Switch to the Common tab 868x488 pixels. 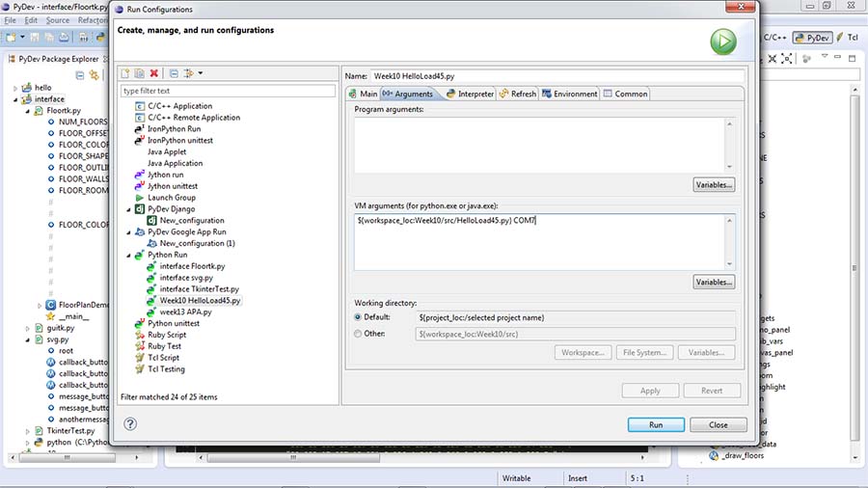coord(626,95)
